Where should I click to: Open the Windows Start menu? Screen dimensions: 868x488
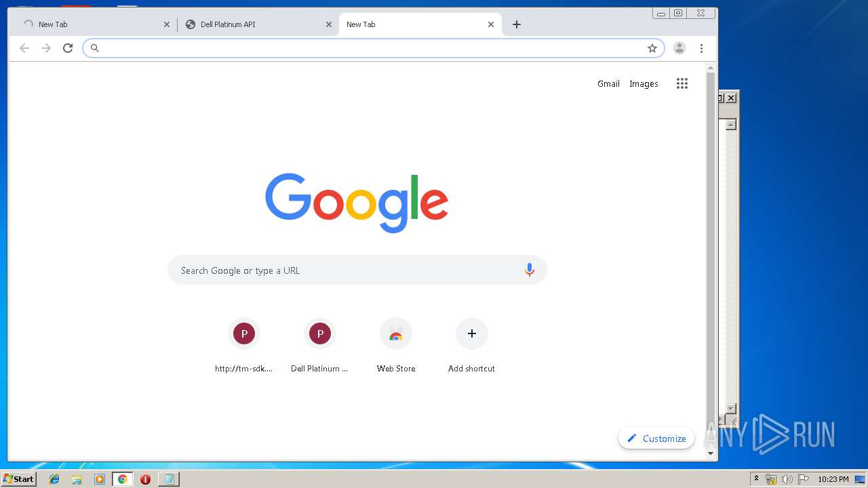coord(18,479)
